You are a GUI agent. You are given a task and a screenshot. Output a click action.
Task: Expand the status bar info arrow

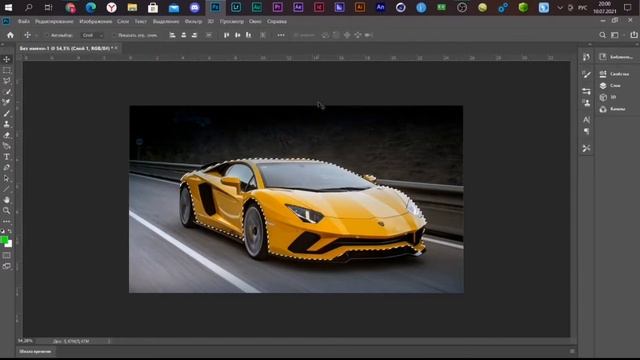click(109, 341)
